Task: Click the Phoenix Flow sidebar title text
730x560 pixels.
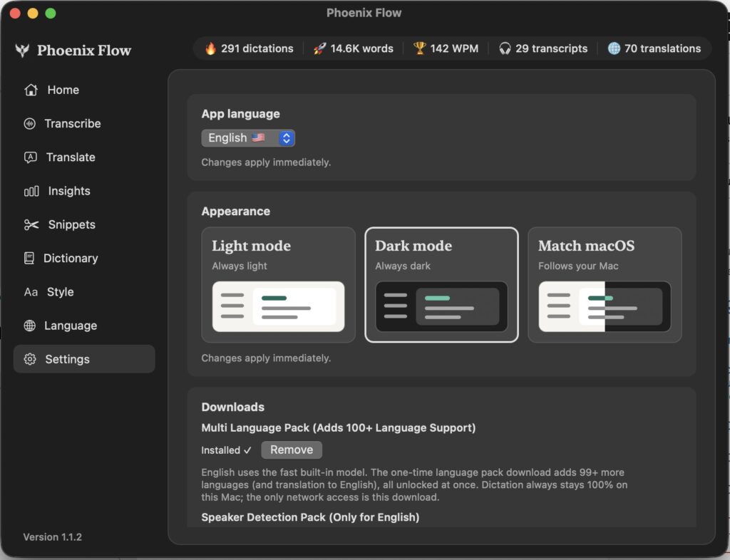Action: (84, 51)
